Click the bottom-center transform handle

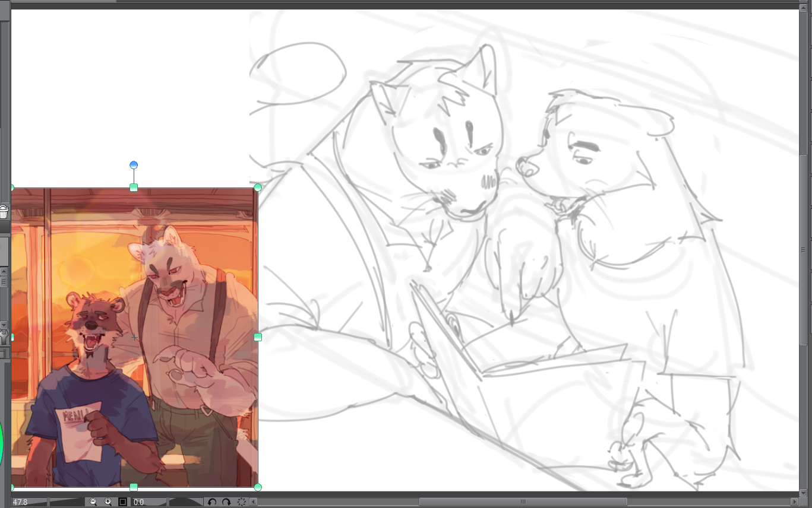click(134, 487)
